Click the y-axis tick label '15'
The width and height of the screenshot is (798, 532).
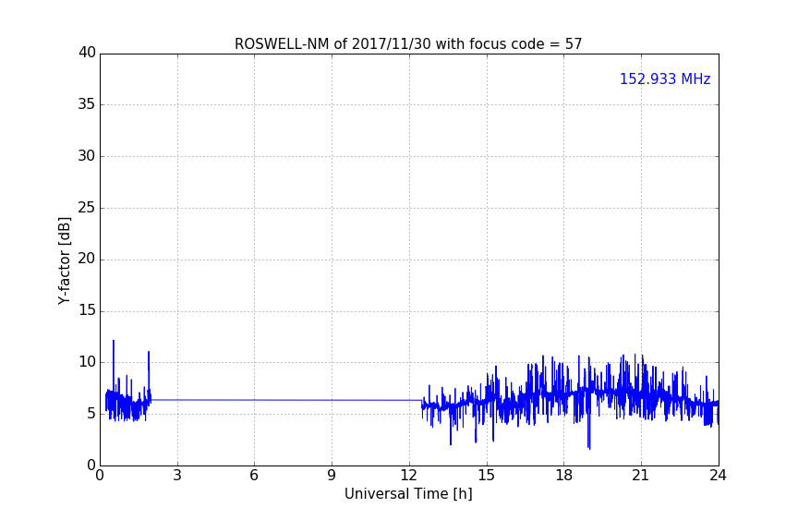(87, 310)
